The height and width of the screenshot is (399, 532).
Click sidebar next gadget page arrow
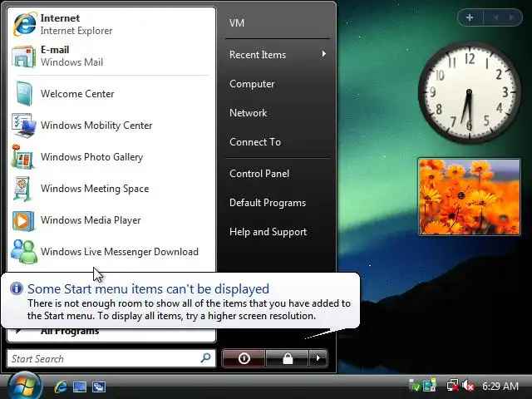click(511, 17)
